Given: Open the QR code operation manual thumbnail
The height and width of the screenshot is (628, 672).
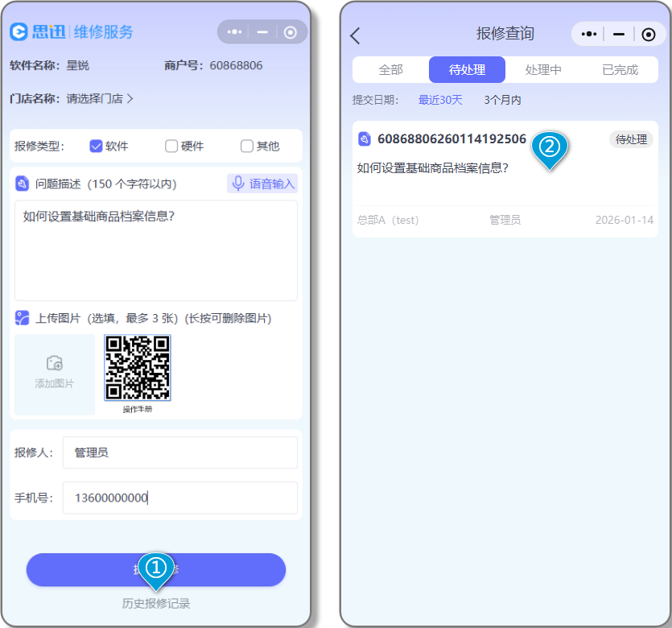Looking at the screenshot, I should click(138, 368).
